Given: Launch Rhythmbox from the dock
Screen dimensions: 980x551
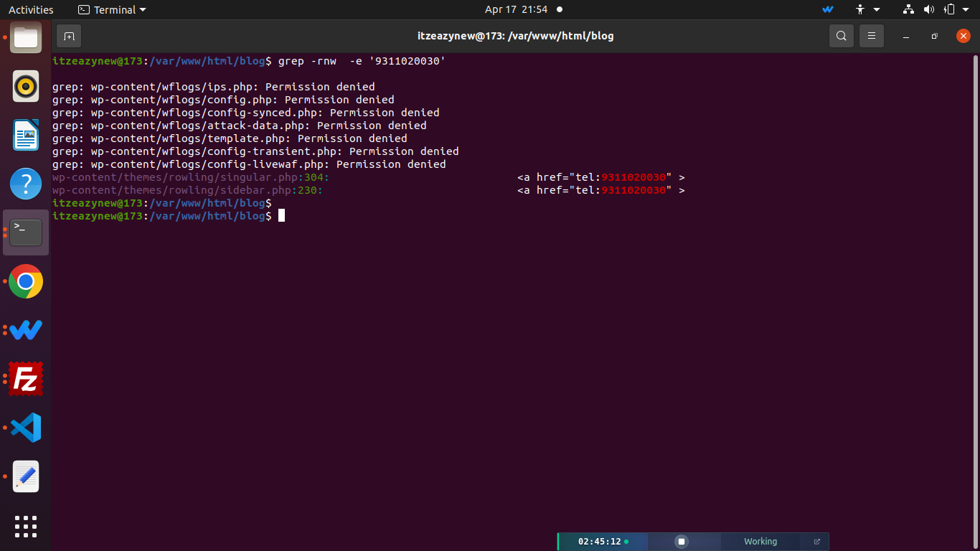Looking at the screenshot, I should tap(26, 87).
